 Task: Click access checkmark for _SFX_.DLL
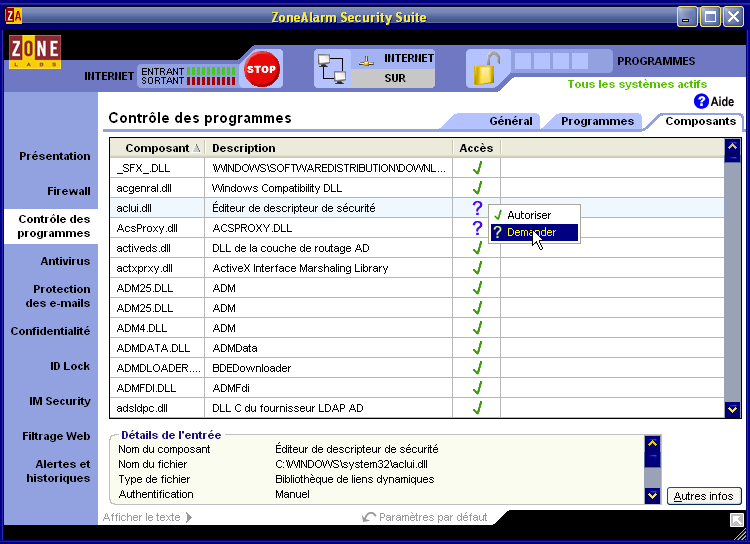point(477,168)
